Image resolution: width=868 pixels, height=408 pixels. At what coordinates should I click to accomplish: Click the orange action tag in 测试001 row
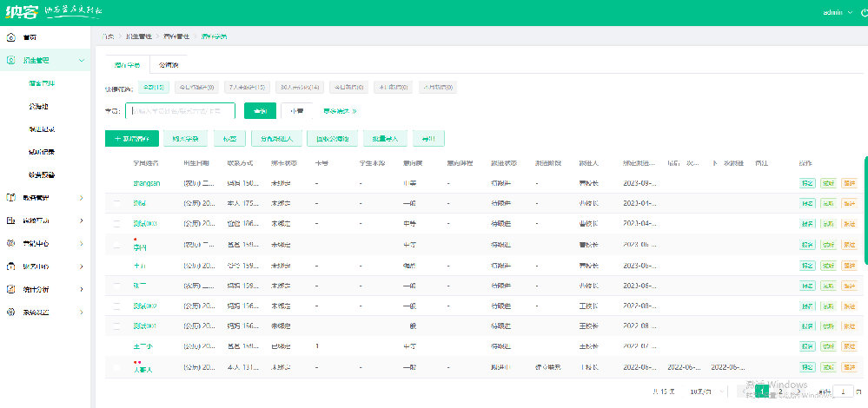point(849,326)
